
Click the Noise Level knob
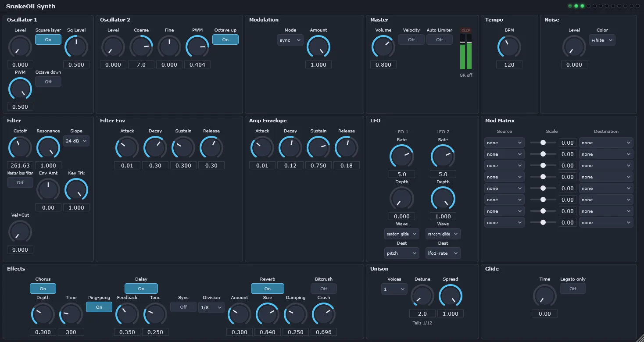(x=574, y=46)
